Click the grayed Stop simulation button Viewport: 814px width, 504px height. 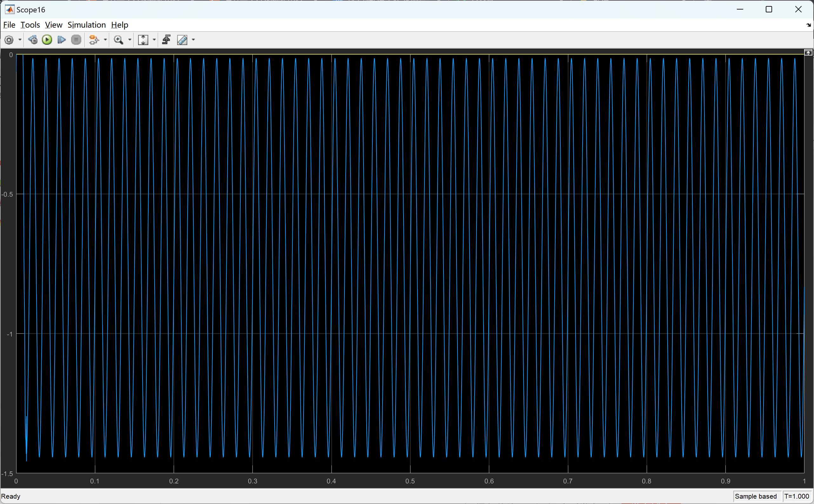click(77, 40)
